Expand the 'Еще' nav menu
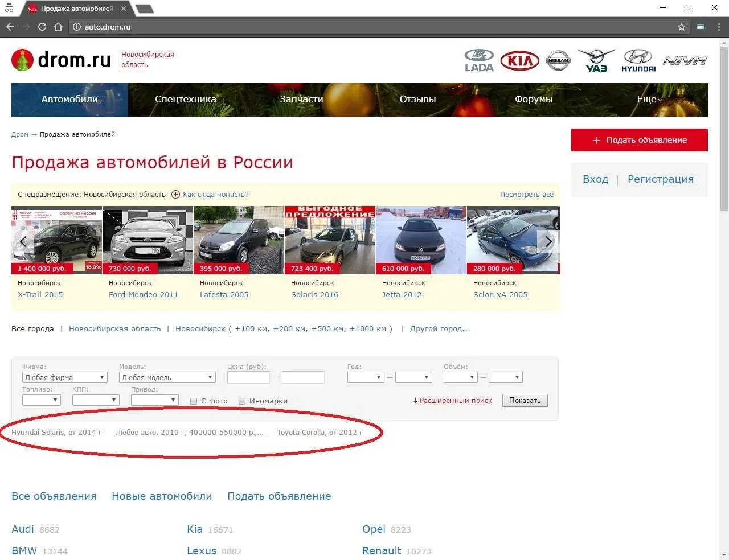Viewport: 729px width, 560px height. coord(650,100)
